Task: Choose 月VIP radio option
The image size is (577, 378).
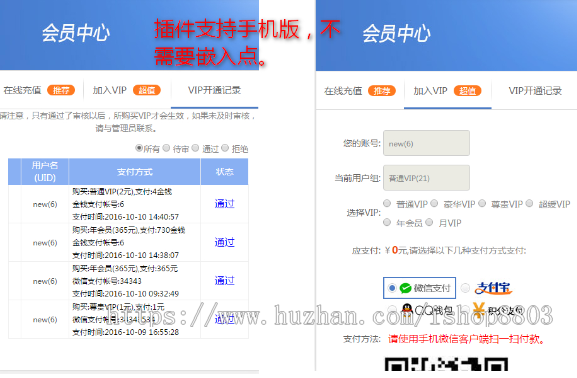Action: click(x=429, y=222)
